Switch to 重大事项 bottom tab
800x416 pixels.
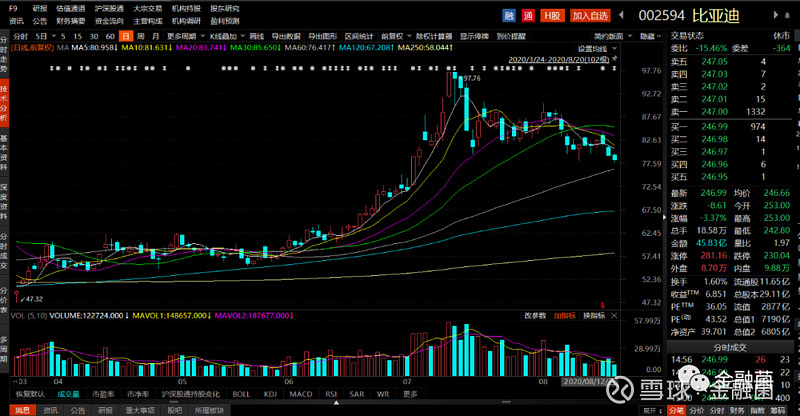pyautogui.click(x=140, y=410)
